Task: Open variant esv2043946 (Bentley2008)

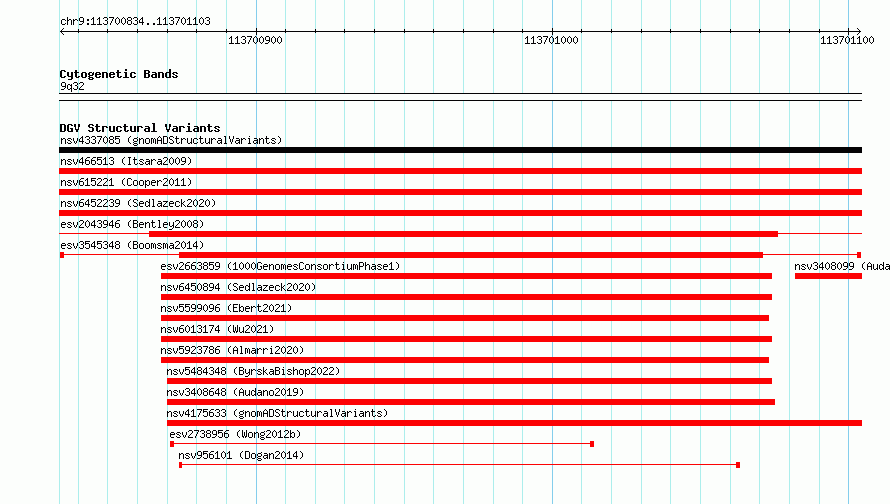Action: (x=132, y=224)
